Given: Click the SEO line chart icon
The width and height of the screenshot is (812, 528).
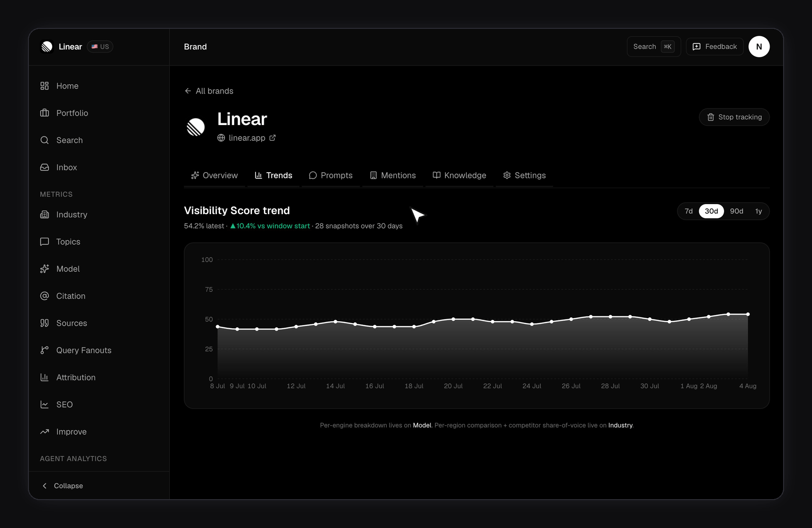Looking at the screenshot, I should pyautogui.click(x=45, y=404).
